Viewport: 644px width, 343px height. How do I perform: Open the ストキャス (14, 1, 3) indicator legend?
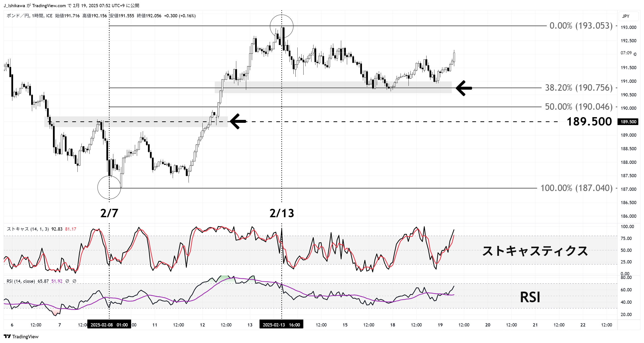(28, 229)
